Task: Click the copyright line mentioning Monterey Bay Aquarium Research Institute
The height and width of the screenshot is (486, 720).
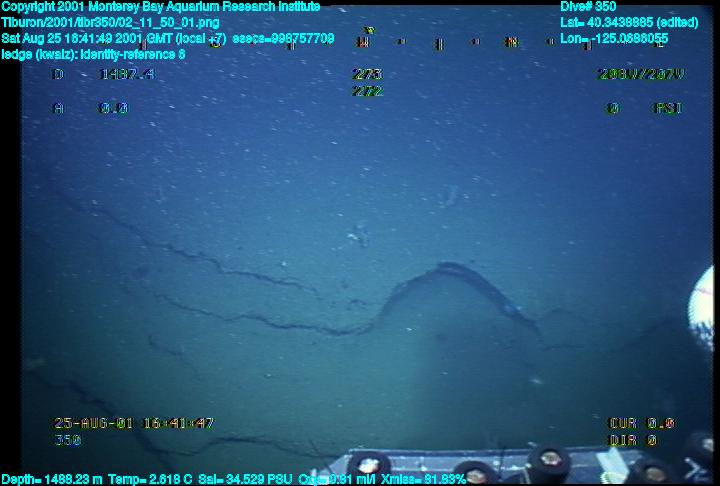Action: [x=161, y=7]
